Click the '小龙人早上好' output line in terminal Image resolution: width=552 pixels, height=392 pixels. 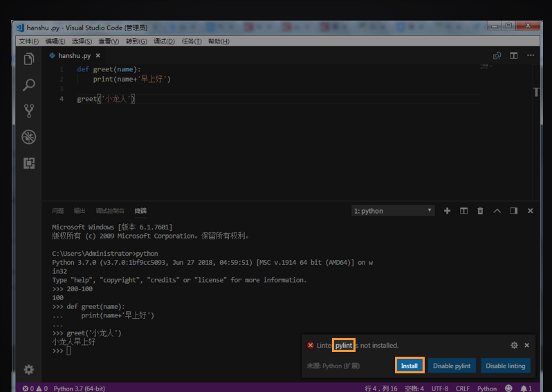[x=73, y=342]
